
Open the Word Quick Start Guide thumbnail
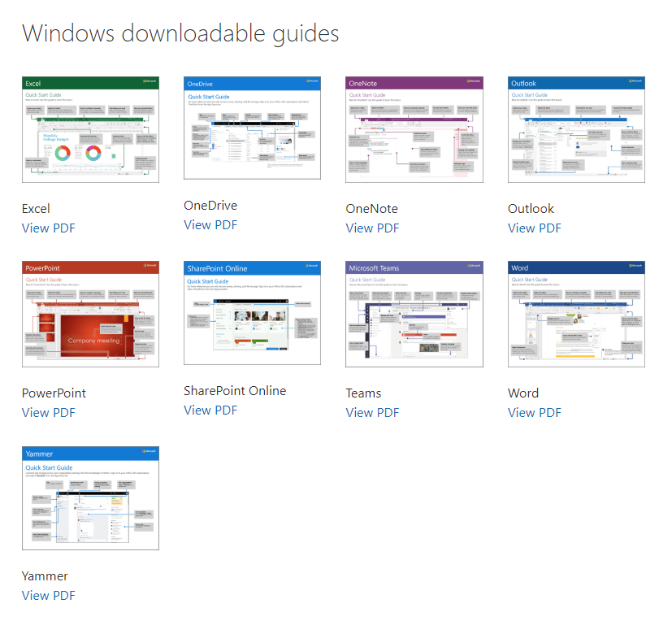pos(576,314)
